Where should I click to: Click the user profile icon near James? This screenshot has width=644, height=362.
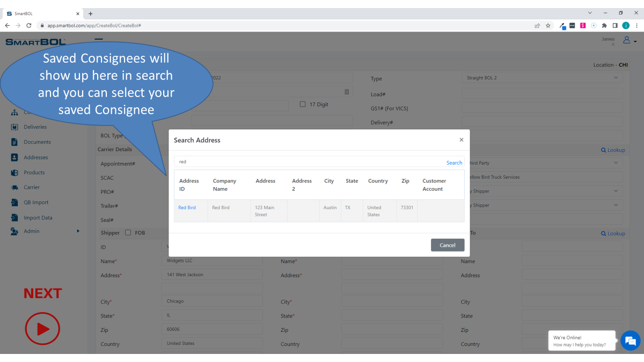(626, 40)
